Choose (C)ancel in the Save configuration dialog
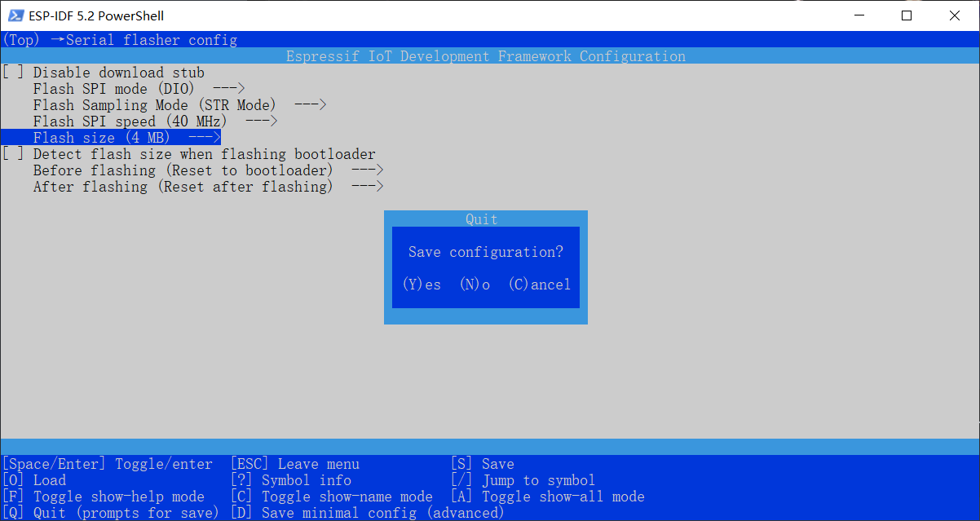The width and height of the screenshot is (980, 521). tap(539, 285)
